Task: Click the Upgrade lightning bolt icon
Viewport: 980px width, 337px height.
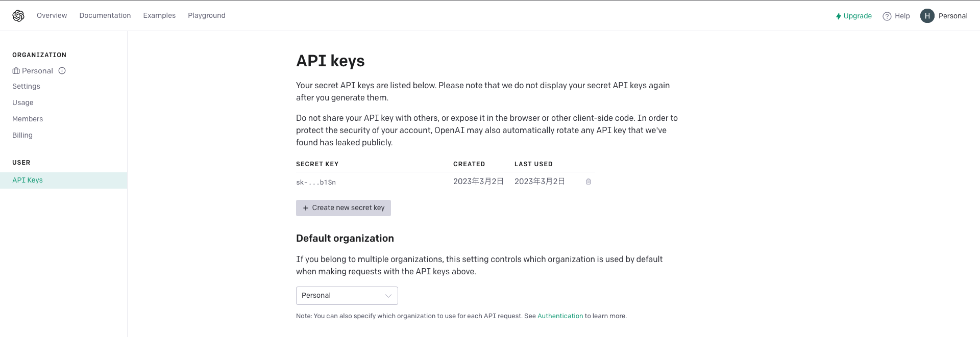Action: (x=838, y=16)
